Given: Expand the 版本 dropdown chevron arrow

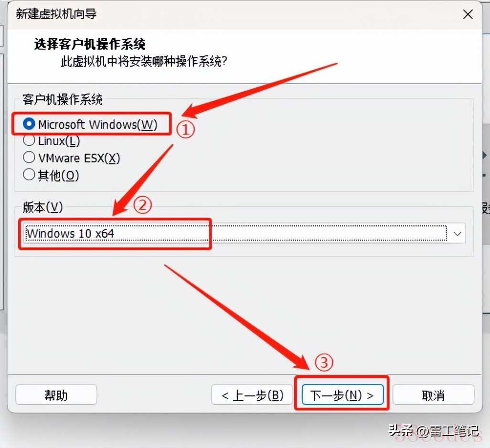Looking at the screenshot, I should (x=457, y=234).
